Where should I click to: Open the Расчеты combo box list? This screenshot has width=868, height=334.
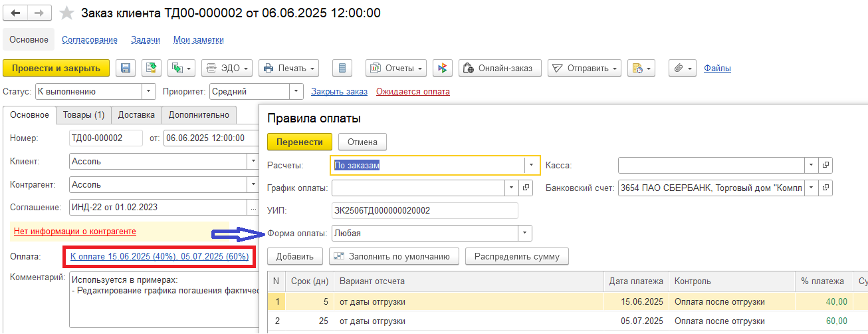click(532, 165)
